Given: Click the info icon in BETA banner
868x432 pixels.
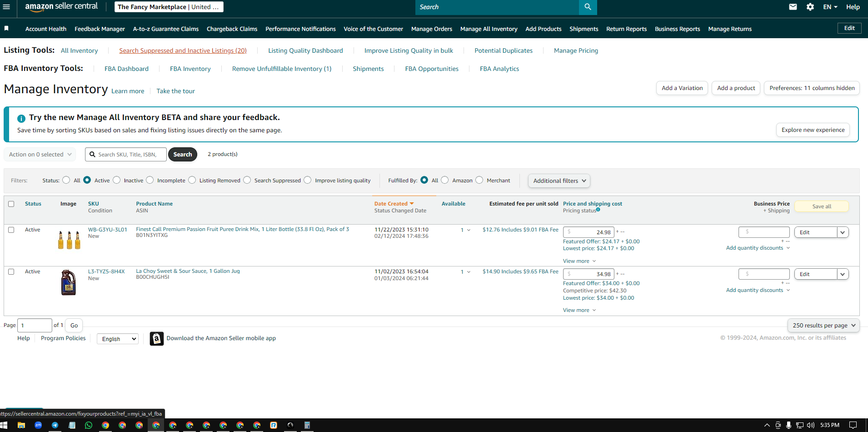Looking at the screenshot, I should pos(21,118).
